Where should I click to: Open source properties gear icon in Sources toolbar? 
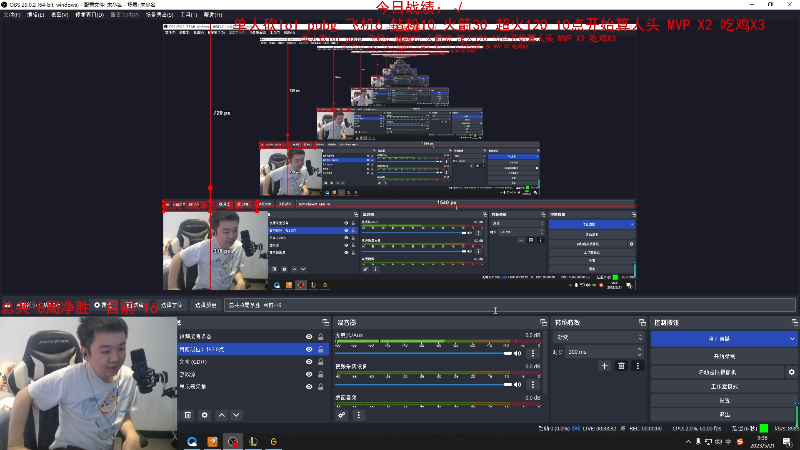tap(205, 415)
